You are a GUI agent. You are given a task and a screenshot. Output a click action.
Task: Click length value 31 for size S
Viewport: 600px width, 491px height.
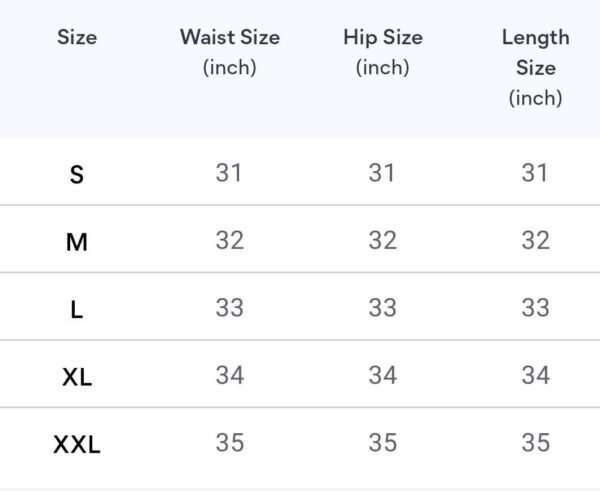[535, 173]
